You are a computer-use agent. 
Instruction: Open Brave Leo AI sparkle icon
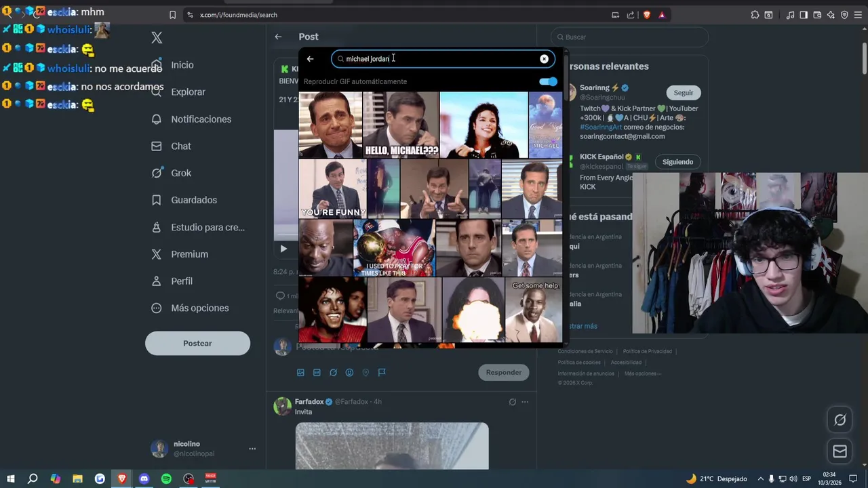(831, 15)
